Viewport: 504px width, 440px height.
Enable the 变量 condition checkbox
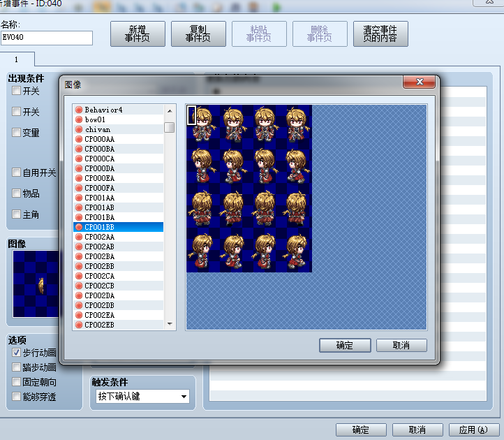16,132
